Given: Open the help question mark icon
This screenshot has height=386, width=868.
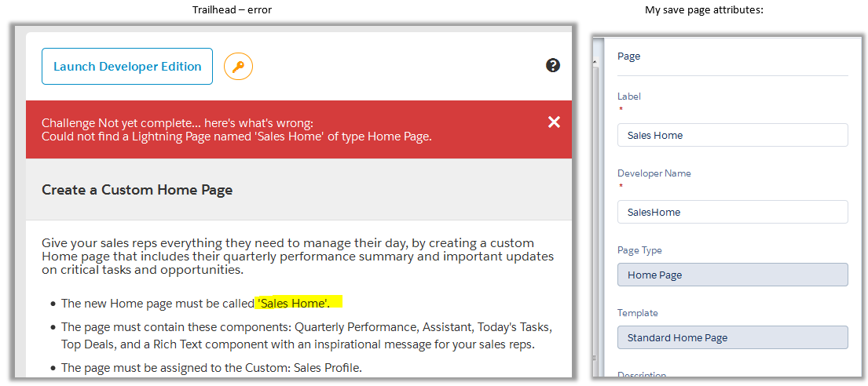Looking at the screenshot, I should [x=553, y=65].
